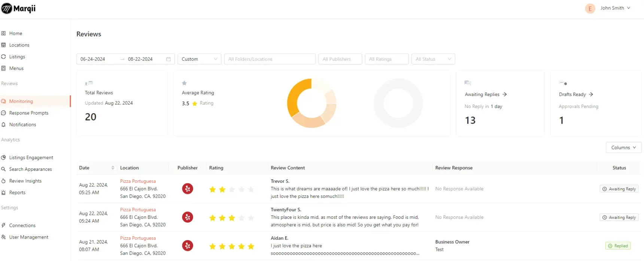
Task: Open the Columns dropdown
Action: click(x=623, y=147)
